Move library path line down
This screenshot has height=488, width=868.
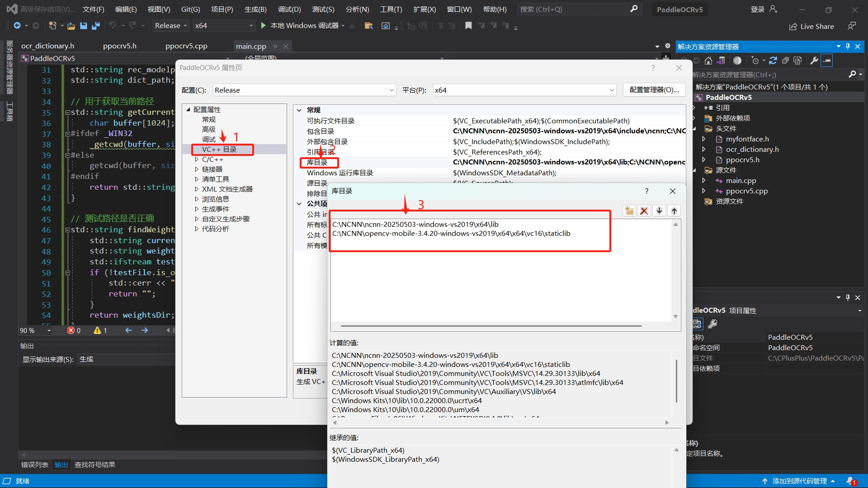(660, 211)
